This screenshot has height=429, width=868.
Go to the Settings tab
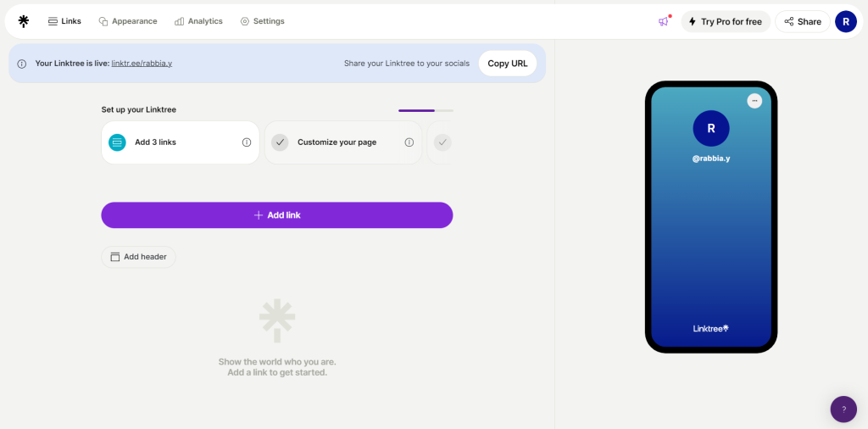tap(263, 21)
